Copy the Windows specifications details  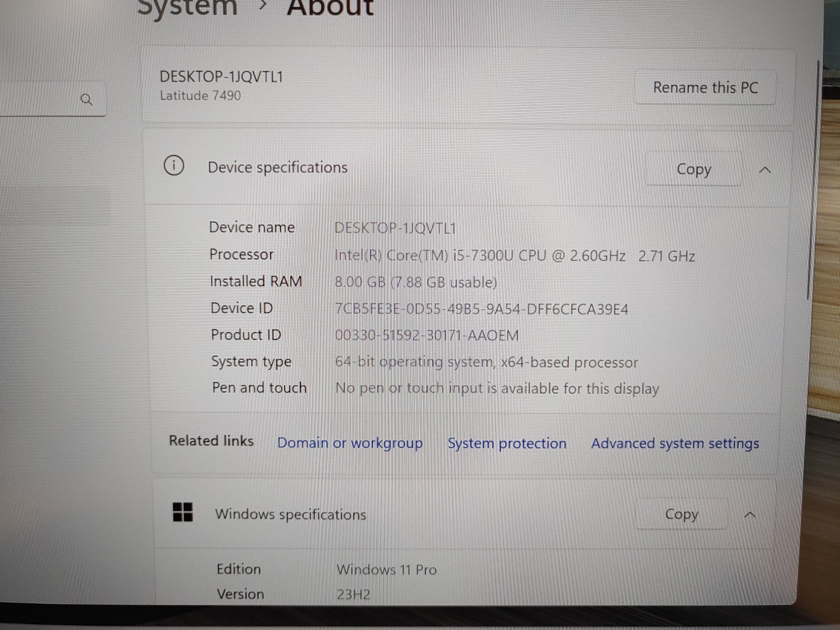(x=681, y=514)
